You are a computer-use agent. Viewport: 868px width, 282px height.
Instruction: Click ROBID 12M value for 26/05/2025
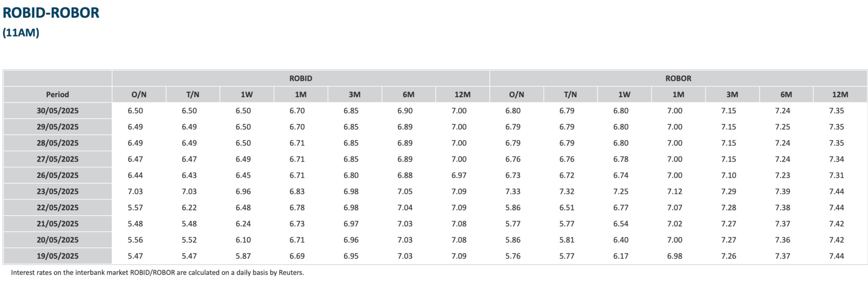459,175
